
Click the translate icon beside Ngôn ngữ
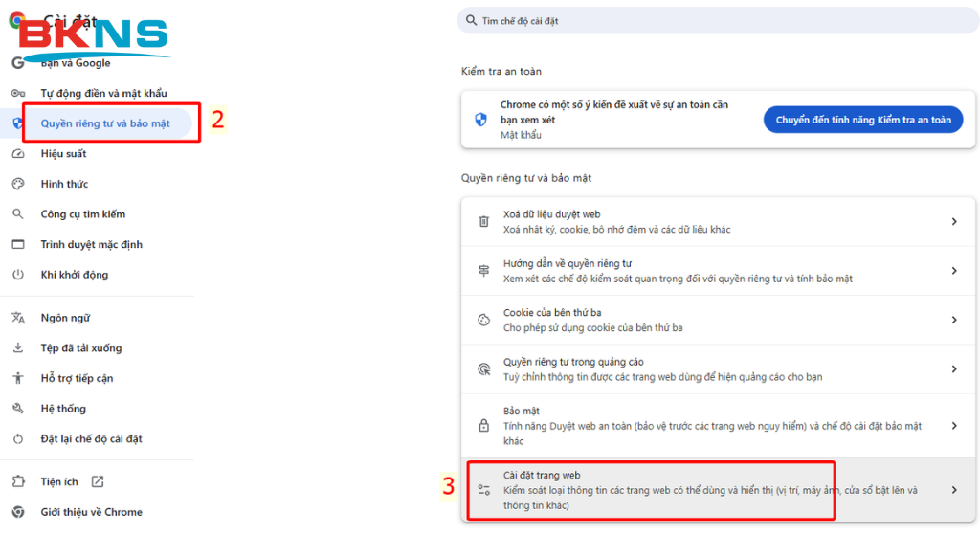[18, 318]
